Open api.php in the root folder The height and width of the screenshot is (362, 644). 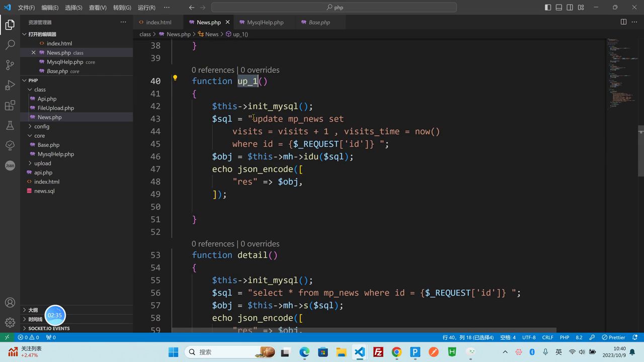point(76,172)
